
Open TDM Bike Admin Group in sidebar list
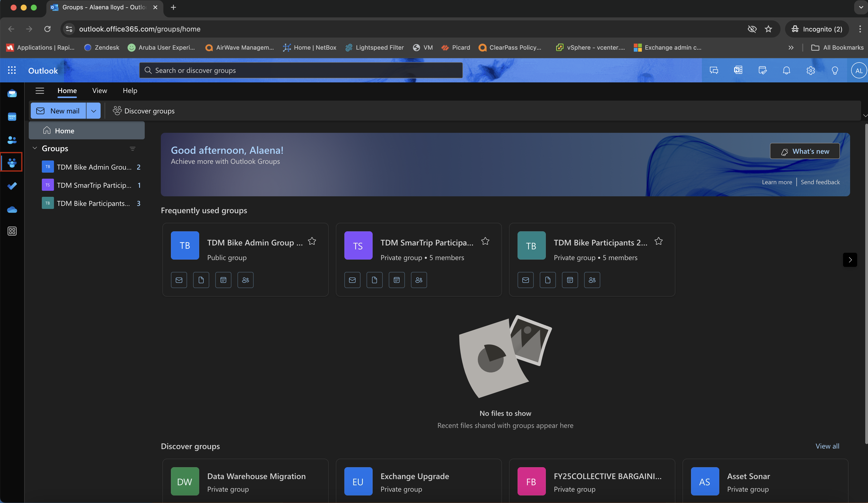click(91, 167)
